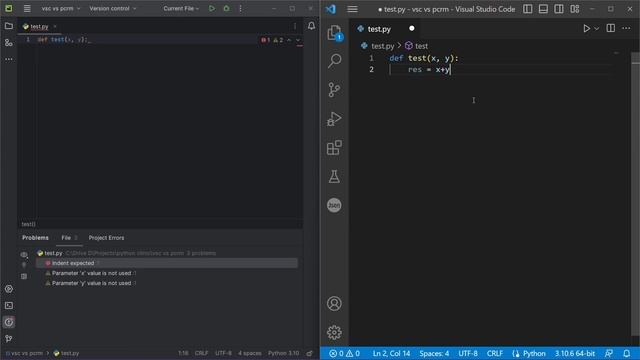This screenshot has height=360, width=640.
Task: Open the PyCharm Structure tool window
Action: (9, 42)
